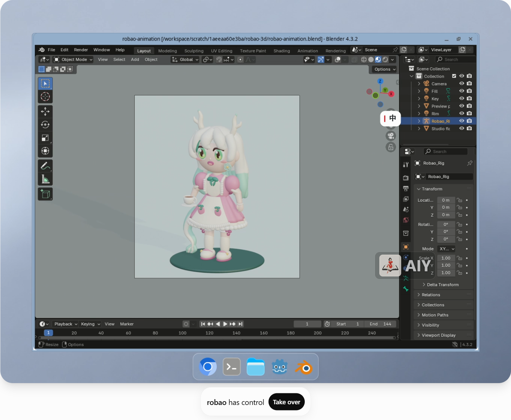This screenshot has height=420, width=511.
Task: Disable Camera object in renders
Action: pos(469,83)
